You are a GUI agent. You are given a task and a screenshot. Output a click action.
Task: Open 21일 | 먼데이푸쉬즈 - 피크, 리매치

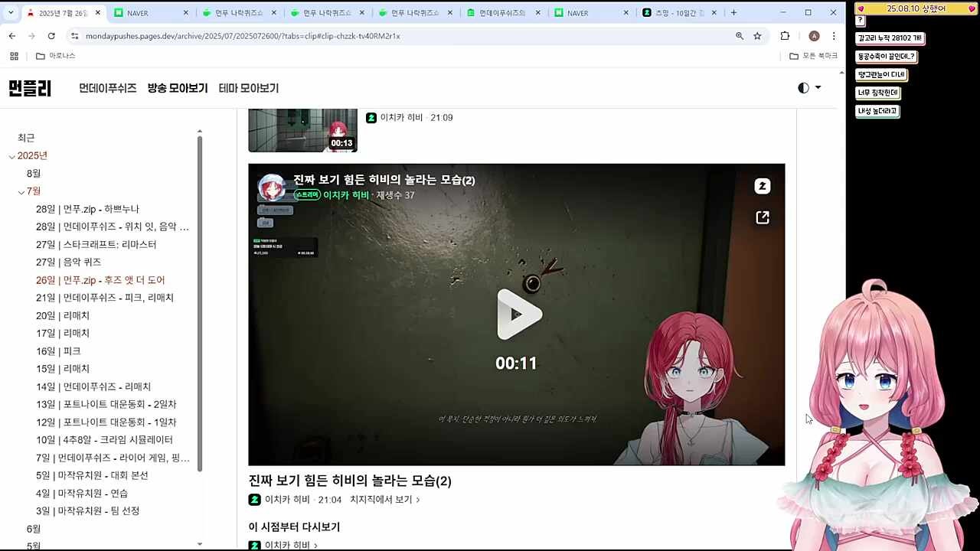point(105,298)
